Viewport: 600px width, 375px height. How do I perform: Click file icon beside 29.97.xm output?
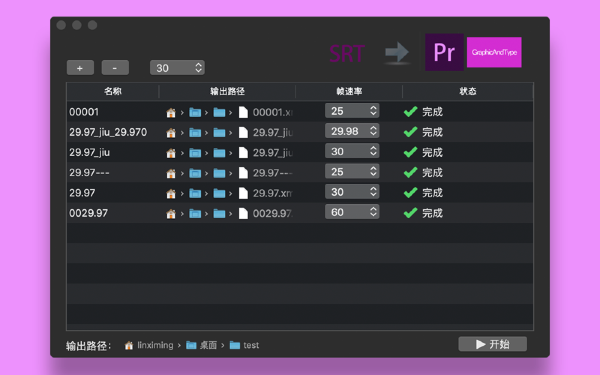(x=243, y=194)
